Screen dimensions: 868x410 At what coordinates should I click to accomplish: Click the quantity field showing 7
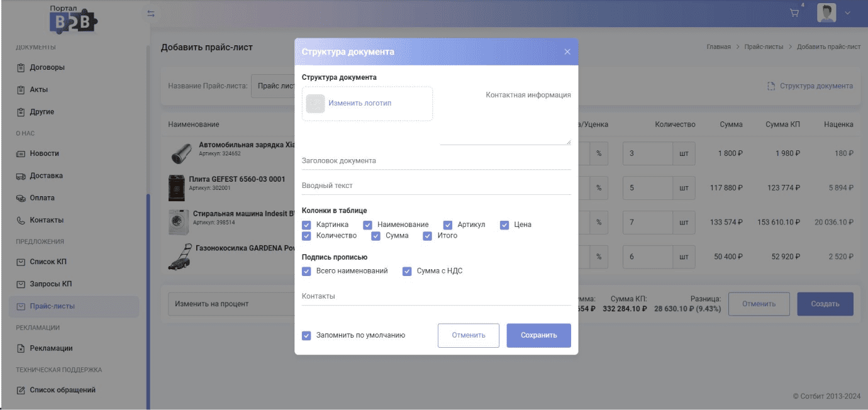(x=647, y=222)
